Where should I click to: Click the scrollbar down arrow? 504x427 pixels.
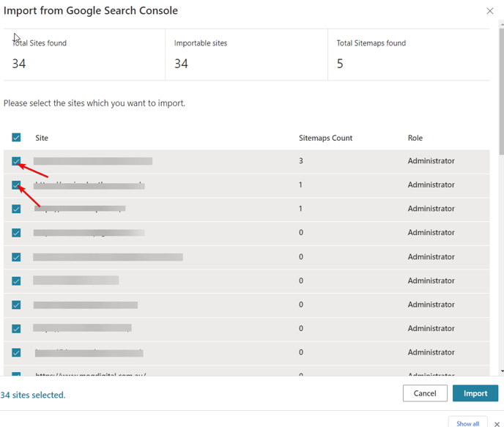(x=502, y=371)
